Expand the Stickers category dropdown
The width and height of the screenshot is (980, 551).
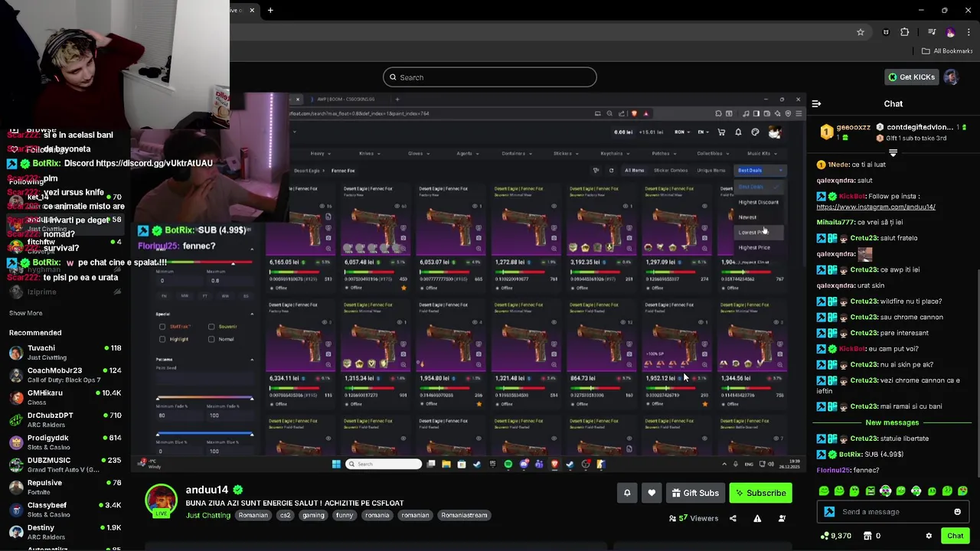[x=565, y=153]
